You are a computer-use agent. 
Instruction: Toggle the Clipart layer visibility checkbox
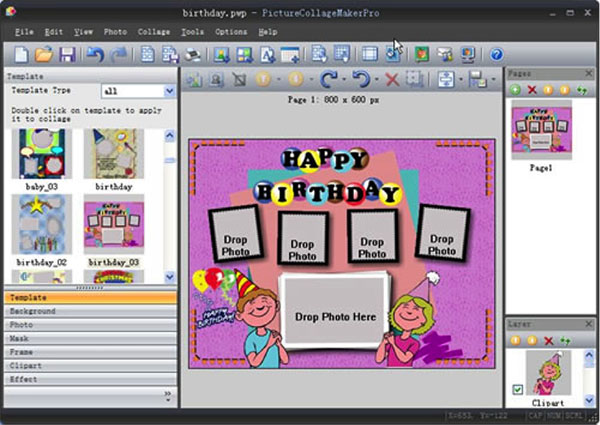pyautogui.click(x=517, y=389)
